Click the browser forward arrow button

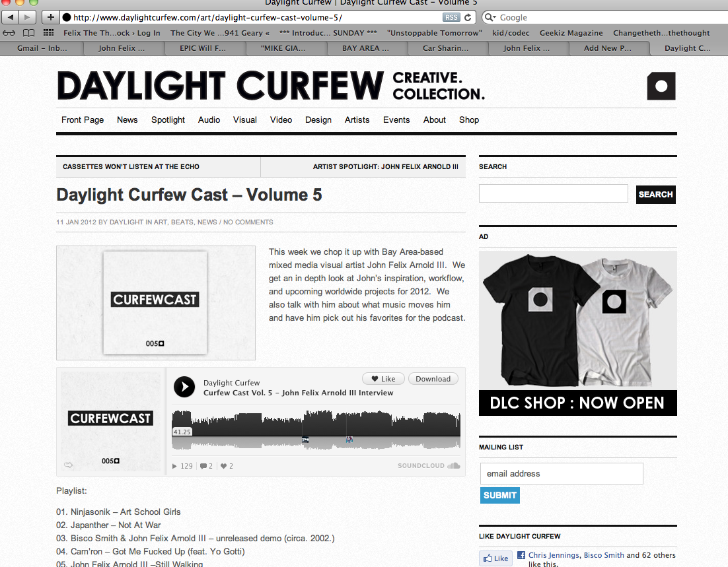pos(27,18)
